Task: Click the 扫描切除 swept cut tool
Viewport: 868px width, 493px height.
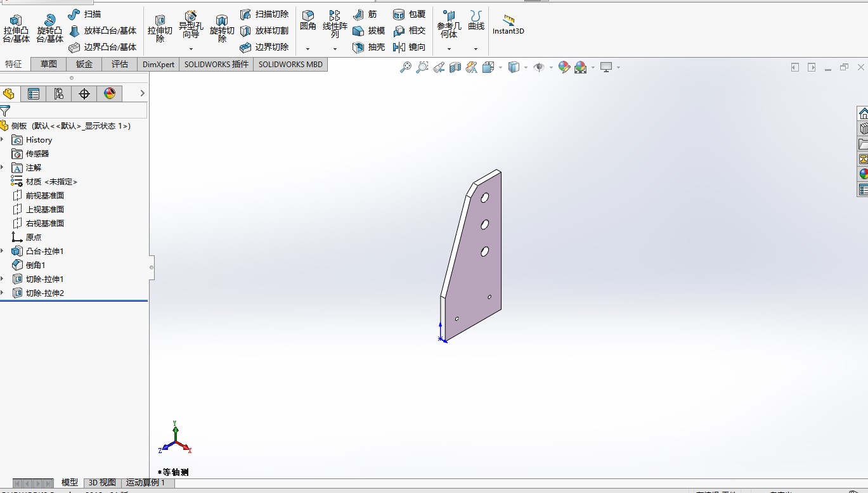Action: pyautogui.click(x=264, y=14)
